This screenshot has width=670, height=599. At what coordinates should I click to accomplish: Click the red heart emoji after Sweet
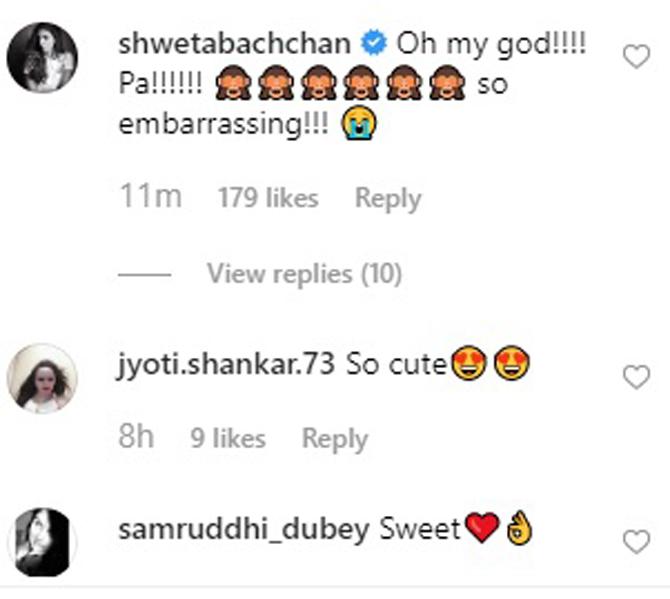click(483, 529)
